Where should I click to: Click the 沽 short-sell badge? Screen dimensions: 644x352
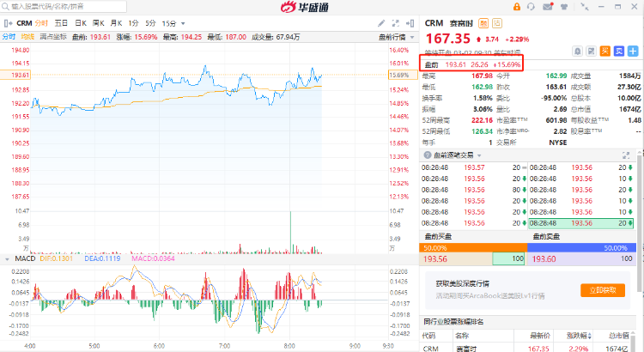coord(497,23)
